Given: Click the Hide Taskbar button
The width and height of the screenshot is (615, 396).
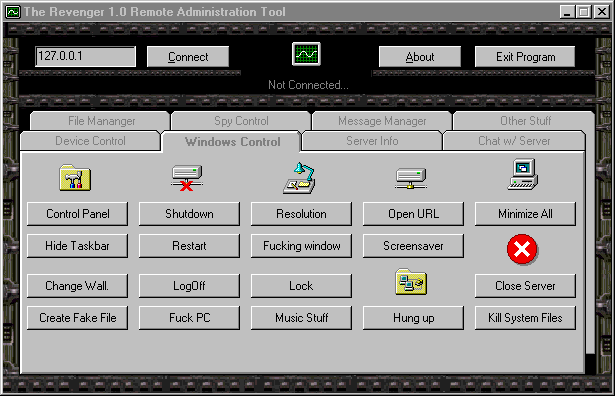Looking at the screenshot, I should click(x=77, y=246).
